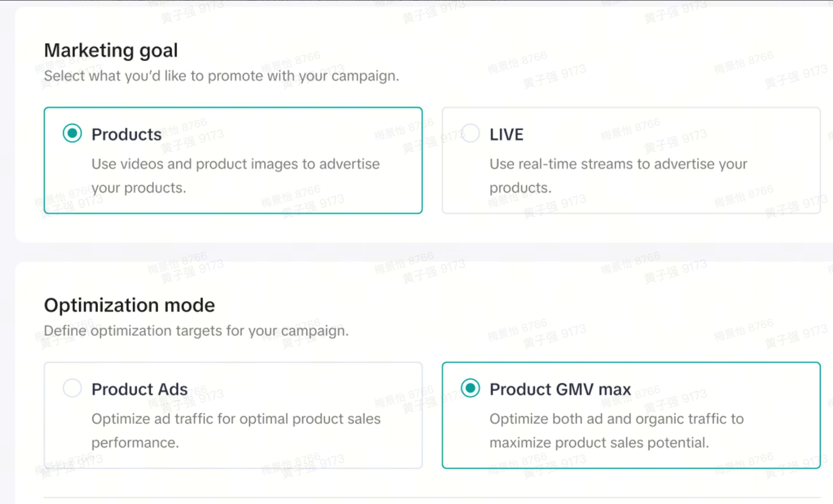Click the "Optimization mode" heading
This screenshot has width=833, height=504.
pyautogui.click(x=129, y=305)
